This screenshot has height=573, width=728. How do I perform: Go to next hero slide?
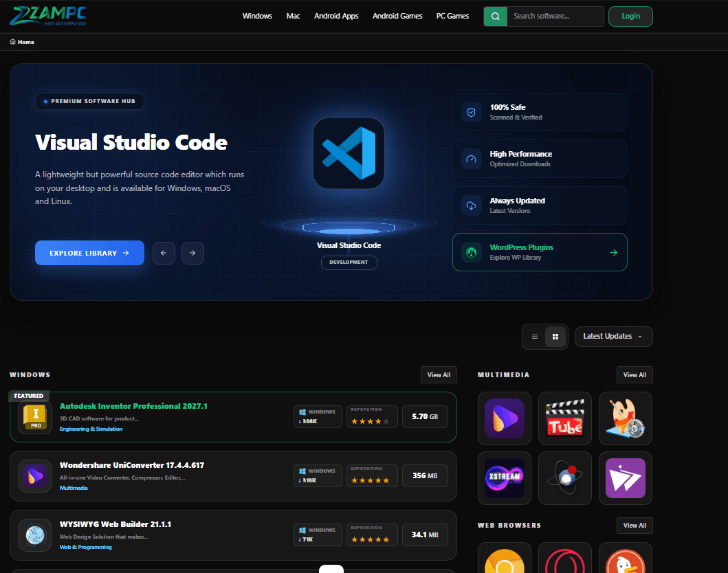coord(192,253)
